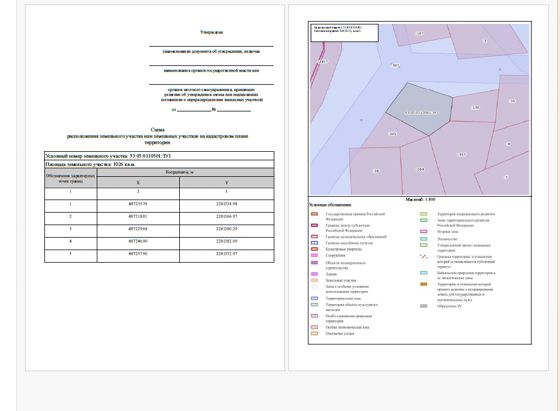
Task: Click the dashed boundary line legend symbol
Action: [424, 256]
